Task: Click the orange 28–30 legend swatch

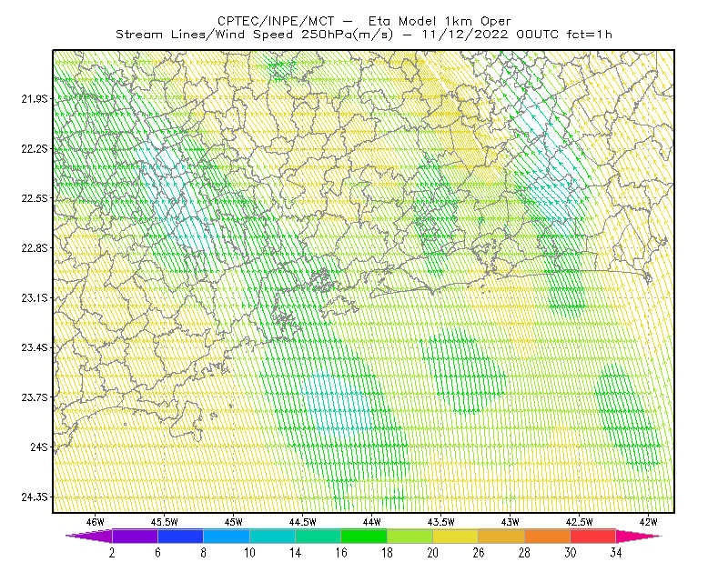Action: [x=548, y=536]
